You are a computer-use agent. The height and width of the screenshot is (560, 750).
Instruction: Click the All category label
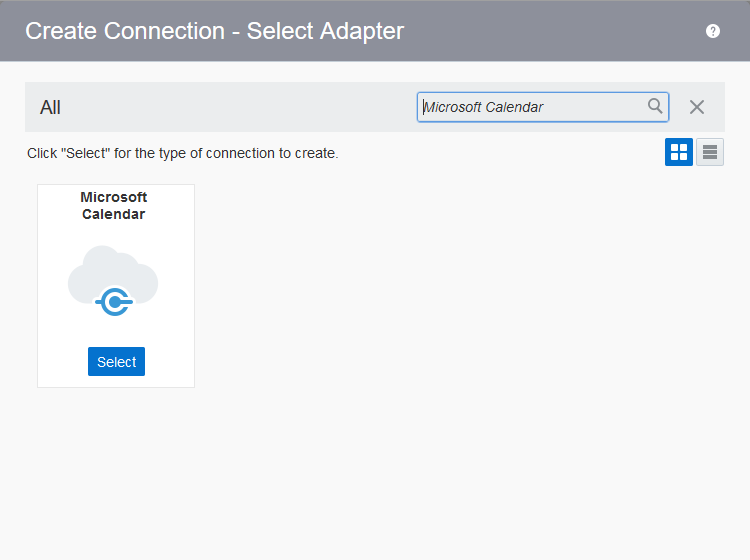[50, 107]
